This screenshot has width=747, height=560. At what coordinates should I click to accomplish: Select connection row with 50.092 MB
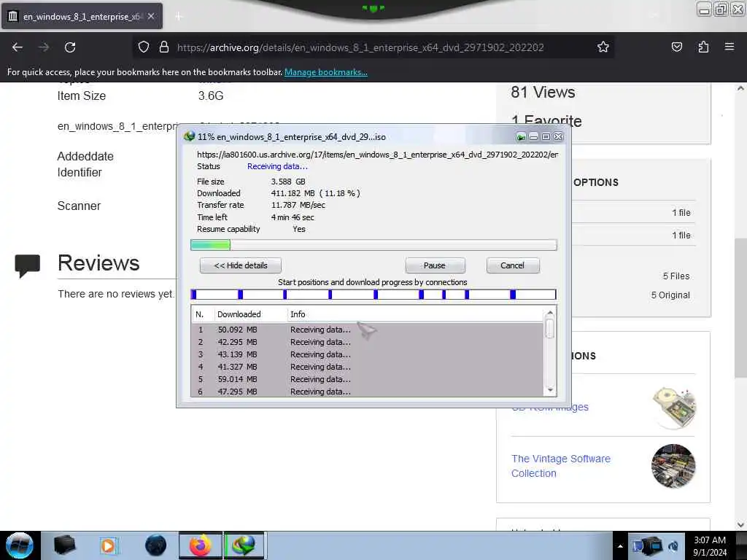[x=367, y=330]
